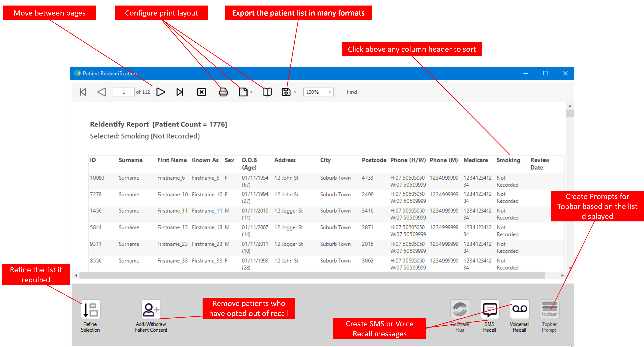Select patient ID 7278 cell

pyautogui.click(x=96, y=194)
